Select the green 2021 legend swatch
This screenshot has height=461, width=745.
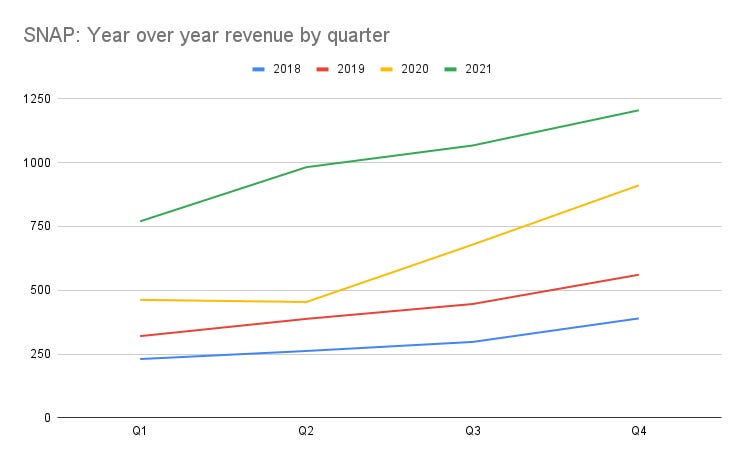pyautogui.click(x=450, y=69)
